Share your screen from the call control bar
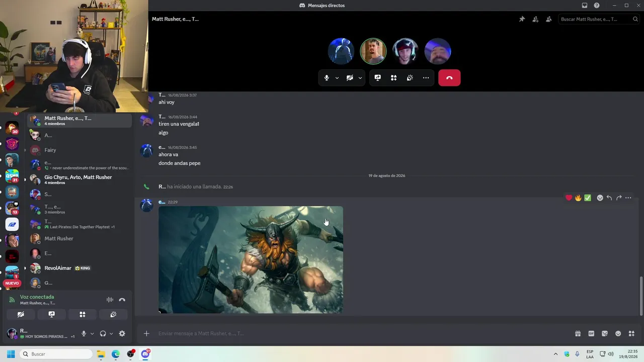This screenshot has height=362, width=644. [378, 78]
